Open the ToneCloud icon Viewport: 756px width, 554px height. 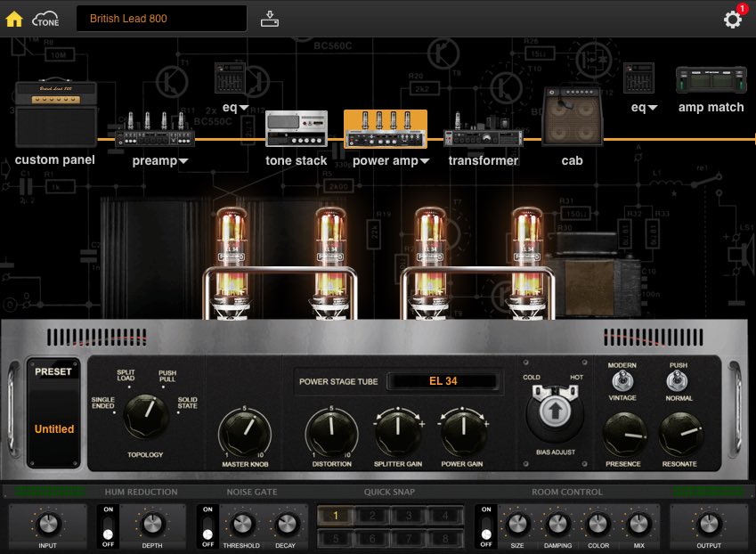(x=45, y=20)
